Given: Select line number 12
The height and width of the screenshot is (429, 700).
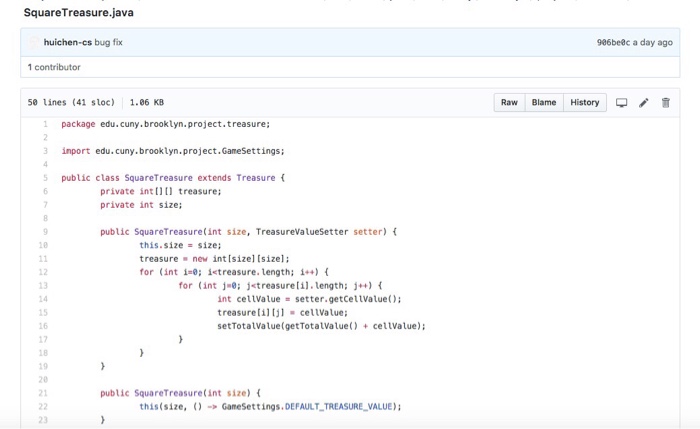Looking at the screenshot, I should coord(43,272).
